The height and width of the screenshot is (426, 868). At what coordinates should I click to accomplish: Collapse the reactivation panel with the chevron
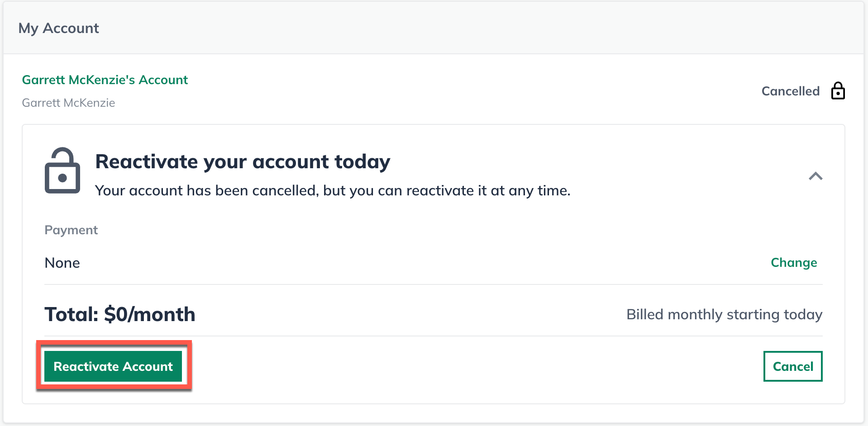816,177
